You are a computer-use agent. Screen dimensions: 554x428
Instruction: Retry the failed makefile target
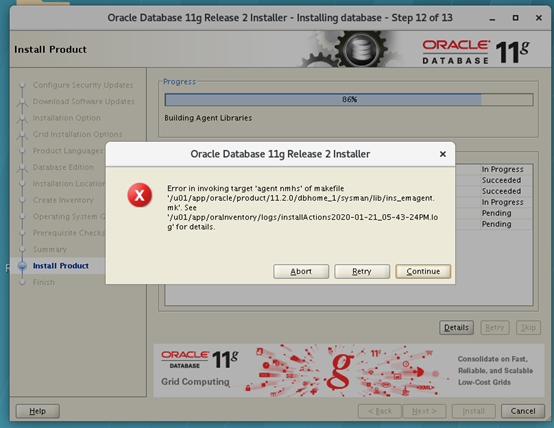tap(362, 271)
